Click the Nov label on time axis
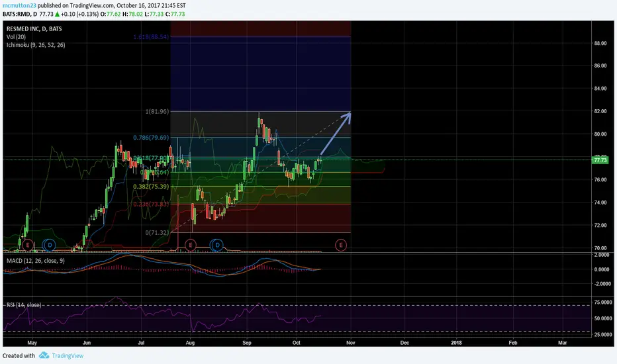617x364 pixels. (x=351, y=343)
